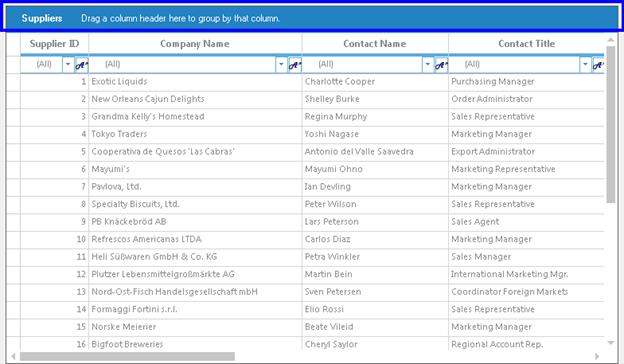Screen dimensions: 624x364
Task: Click contact name Carlos Diaz
Action: 328,239
